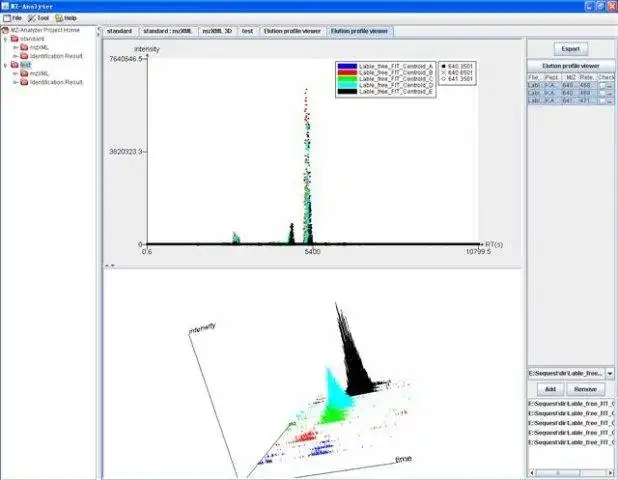Open the E:\Sequest file path dropdown

(x=610, y=373)
